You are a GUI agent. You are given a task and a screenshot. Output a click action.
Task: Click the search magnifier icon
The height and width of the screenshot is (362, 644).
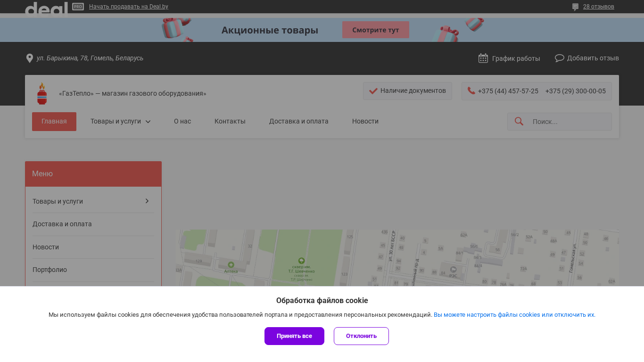pyautogui.click(x=519, y=121)
